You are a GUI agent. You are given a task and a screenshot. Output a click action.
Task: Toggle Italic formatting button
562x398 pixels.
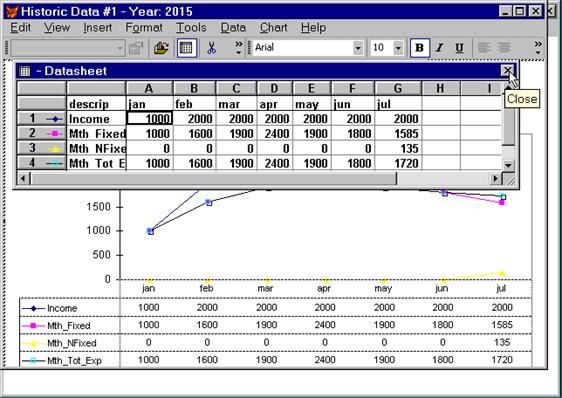point(439,48)
